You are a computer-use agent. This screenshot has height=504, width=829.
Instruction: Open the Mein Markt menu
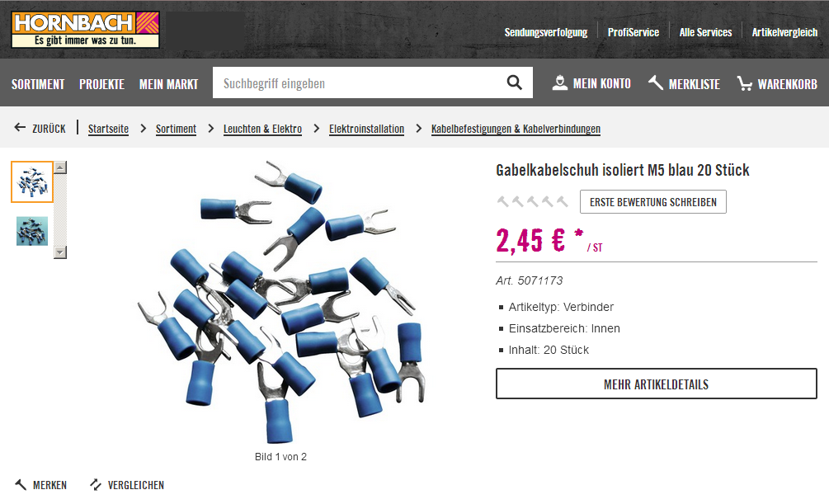(168, 84)
